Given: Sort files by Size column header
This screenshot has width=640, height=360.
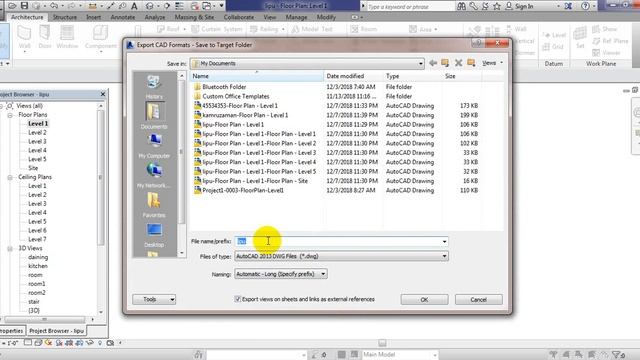Looking at the screenshot, I should point(461,76).
